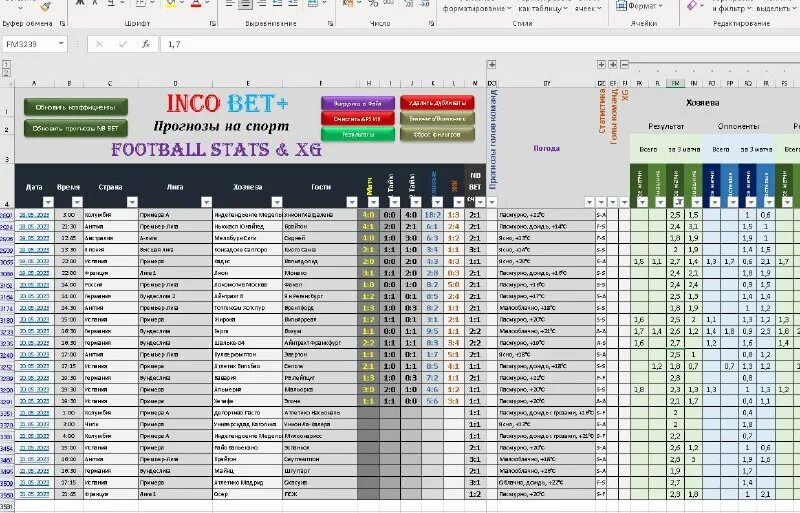Click the red Очистить API button
Screen dimensions: 800x513
pyautogui.click(x=358, y=119)
